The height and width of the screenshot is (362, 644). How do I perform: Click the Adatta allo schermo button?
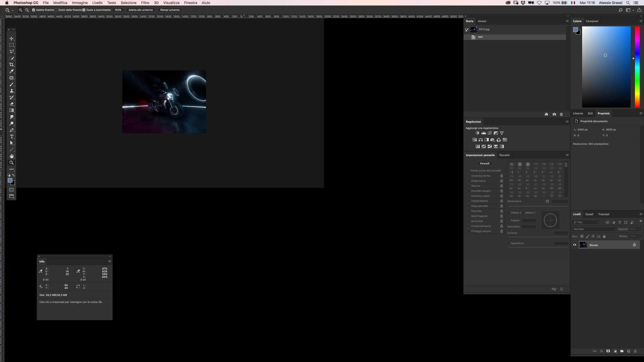(x=141, y=10)
